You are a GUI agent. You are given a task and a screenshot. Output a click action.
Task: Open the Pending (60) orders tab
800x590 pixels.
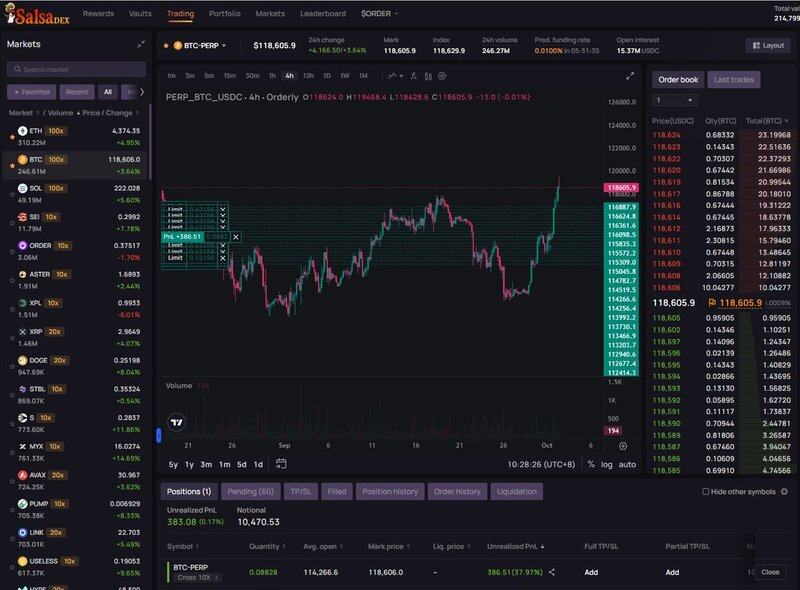pyautogui.click(x=250, y=491)
